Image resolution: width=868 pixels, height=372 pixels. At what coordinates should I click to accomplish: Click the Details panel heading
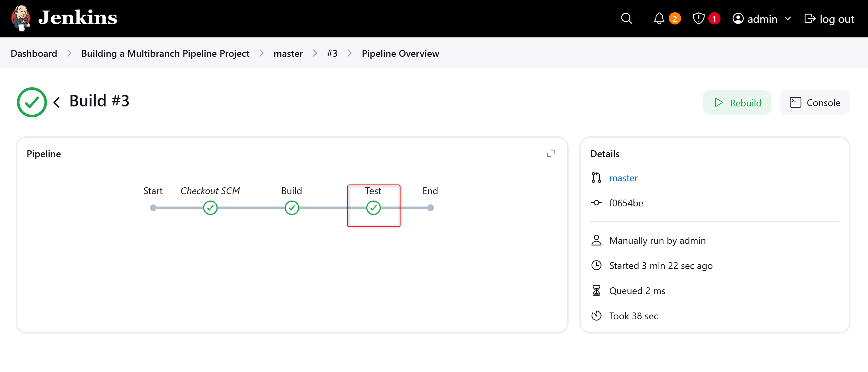pyautogui.click(x=605, y=154)
